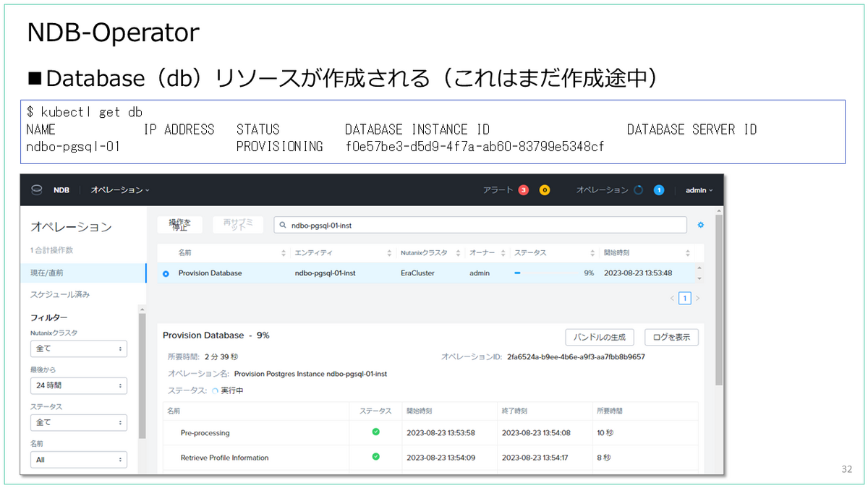This screenshot has width=868, height=488.
Task: Click the Pre-processing green success icon
Action: click(376, 432)
